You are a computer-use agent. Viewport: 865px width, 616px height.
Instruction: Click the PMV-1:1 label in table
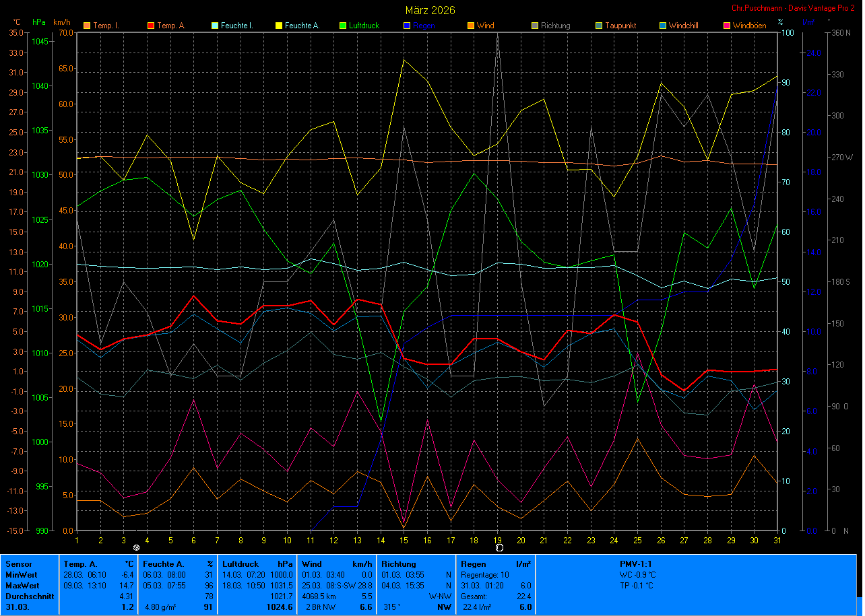tap(635, 564)
